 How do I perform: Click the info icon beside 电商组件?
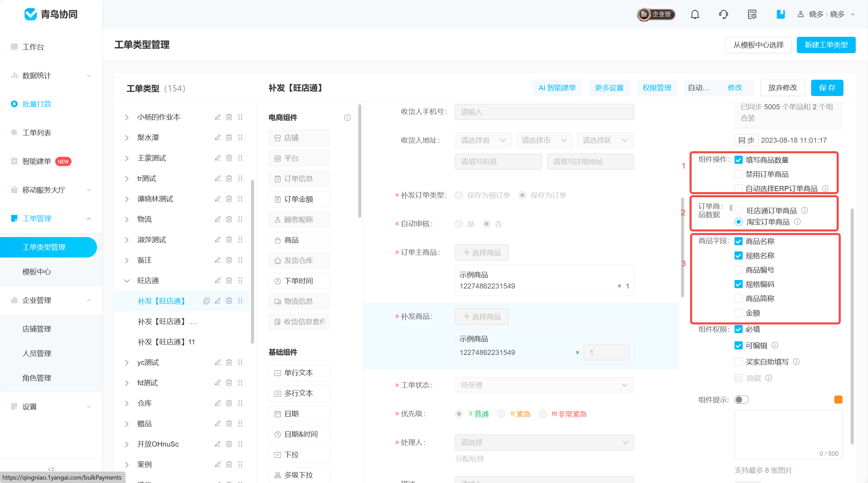(x=347, y=118)
